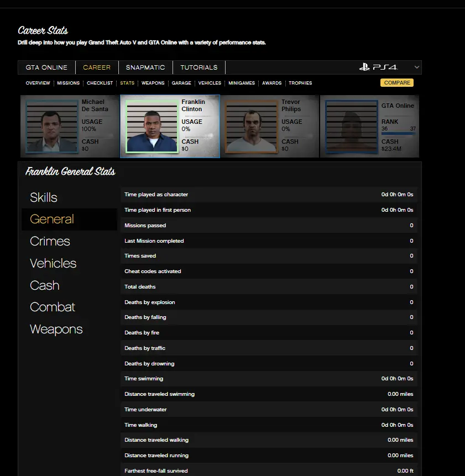Click the PS4 platform logo

coord(378,67)
